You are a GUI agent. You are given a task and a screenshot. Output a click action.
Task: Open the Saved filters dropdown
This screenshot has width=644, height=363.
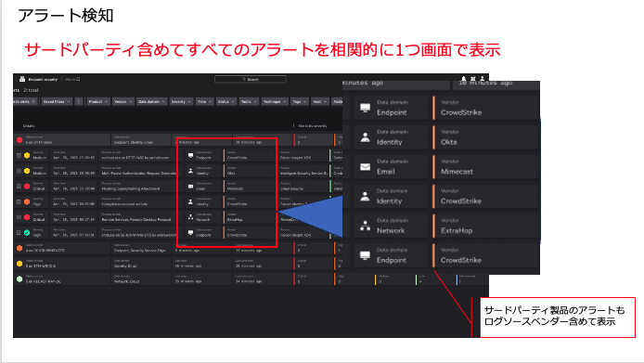tap(57, 101)
